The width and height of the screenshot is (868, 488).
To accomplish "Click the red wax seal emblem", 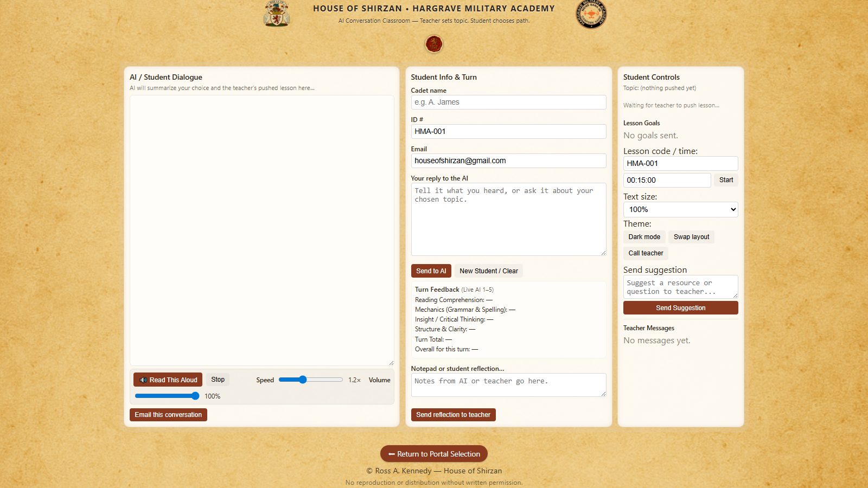I will (434, 44).
